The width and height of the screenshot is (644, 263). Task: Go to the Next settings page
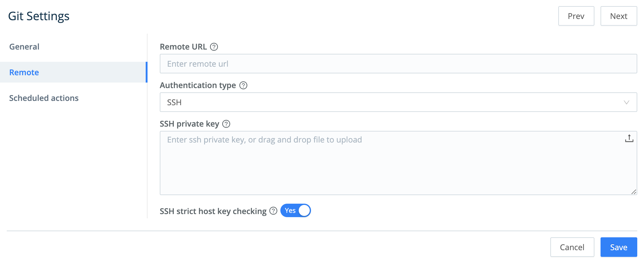(x=618, y=16)
